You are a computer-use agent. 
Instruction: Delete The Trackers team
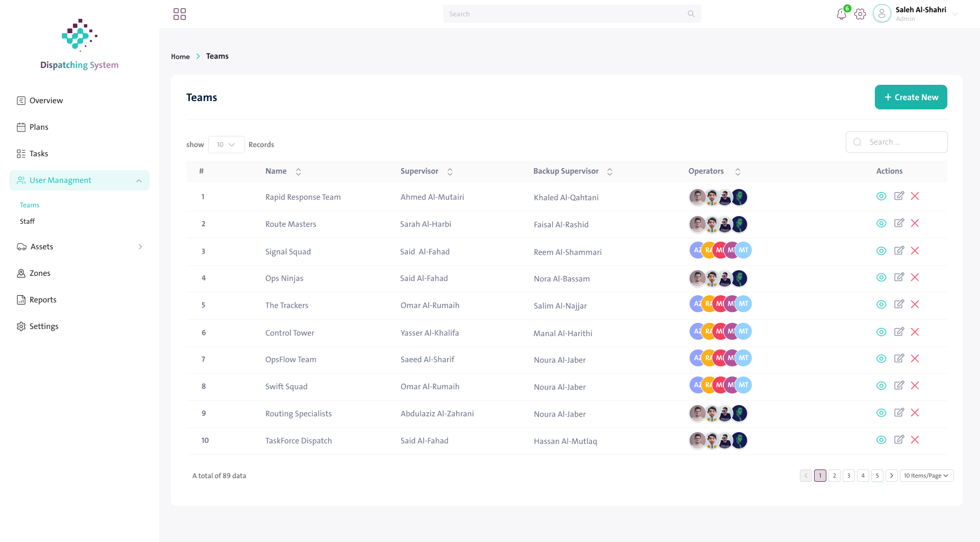(915, 304)
